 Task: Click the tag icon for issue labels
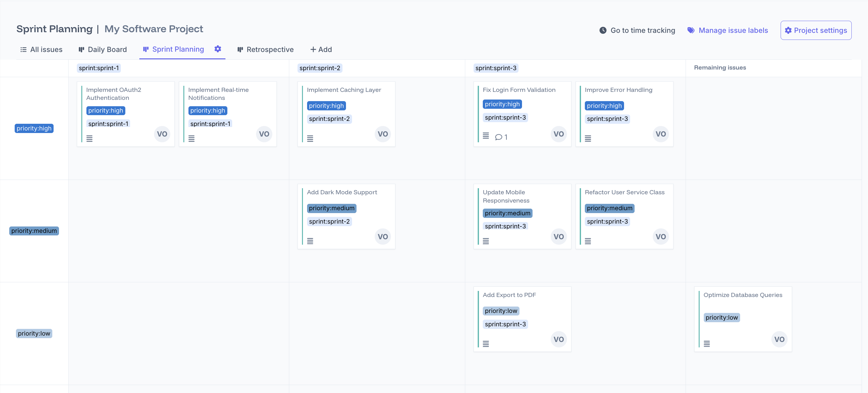(691, 30)
